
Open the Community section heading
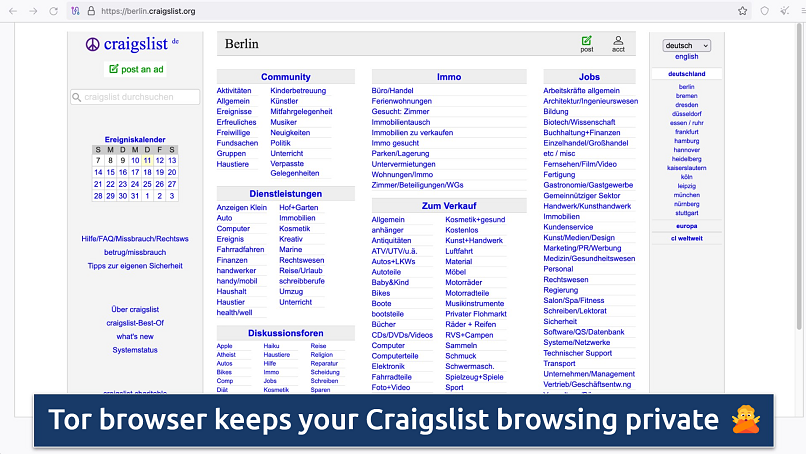coord(286,77)
